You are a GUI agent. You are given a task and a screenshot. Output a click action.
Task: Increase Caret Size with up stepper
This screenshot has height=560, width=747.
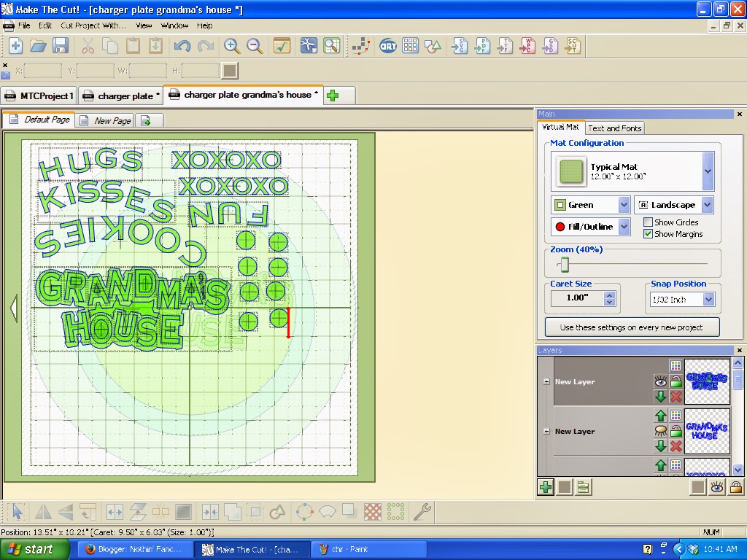click(x=609, y=295)
